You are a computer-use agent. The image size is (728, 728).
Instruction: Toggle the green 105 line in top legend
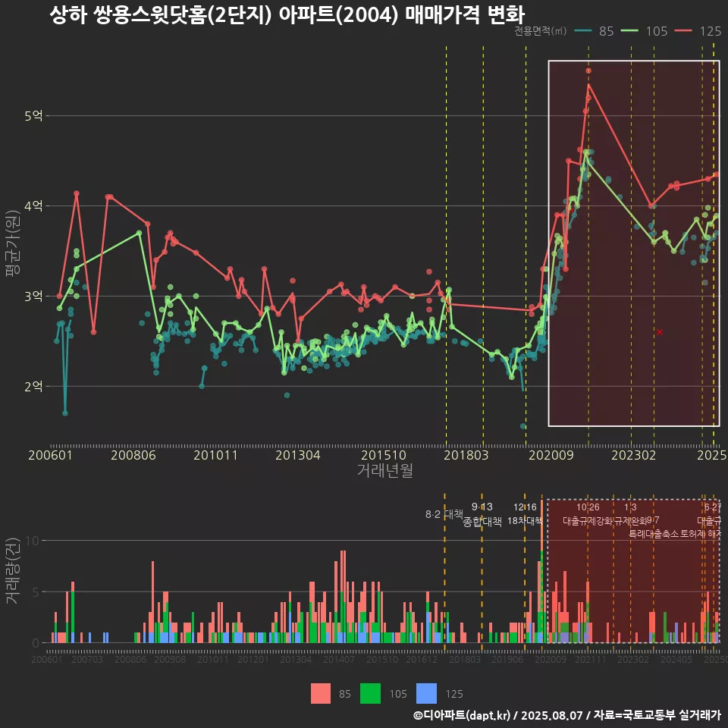click(x=629, y=30)
